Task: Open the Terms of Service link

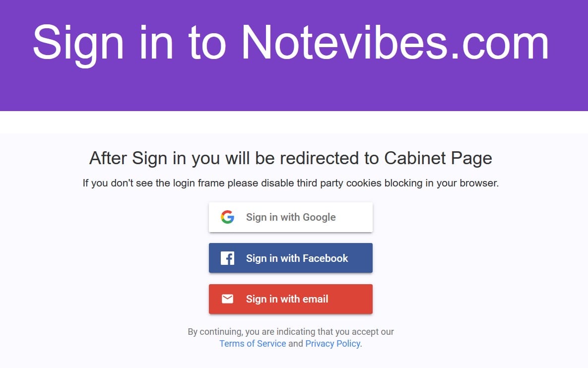Action: (x=253, y=344)
